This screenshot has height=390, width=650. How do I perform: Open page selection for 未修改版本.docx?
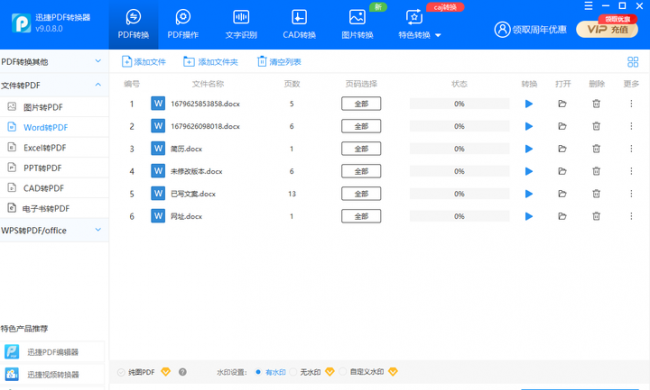pyautogui.click(x=361, y=171)
